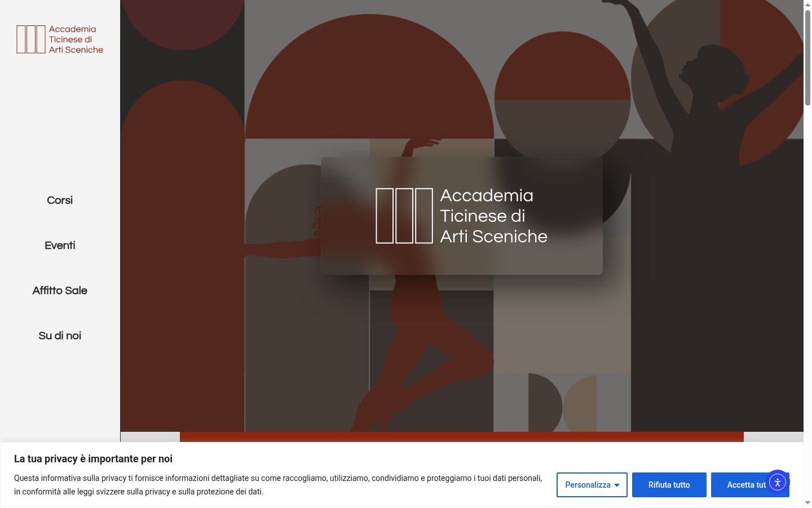Image resolution: width=812 pixels, height=508 pixels.
Task: Go to the Eventi page
Action: [60, 246]
